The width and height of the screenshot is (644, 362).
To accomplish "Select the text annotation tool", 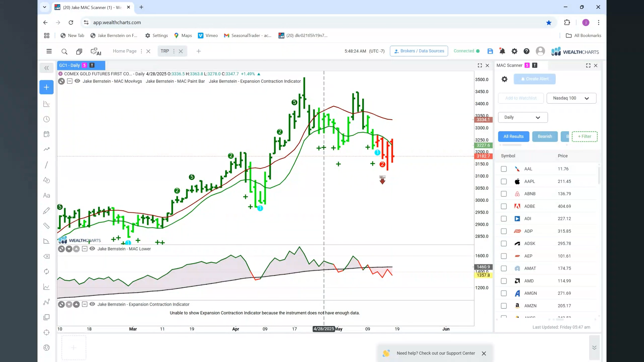I will (47, 195).
